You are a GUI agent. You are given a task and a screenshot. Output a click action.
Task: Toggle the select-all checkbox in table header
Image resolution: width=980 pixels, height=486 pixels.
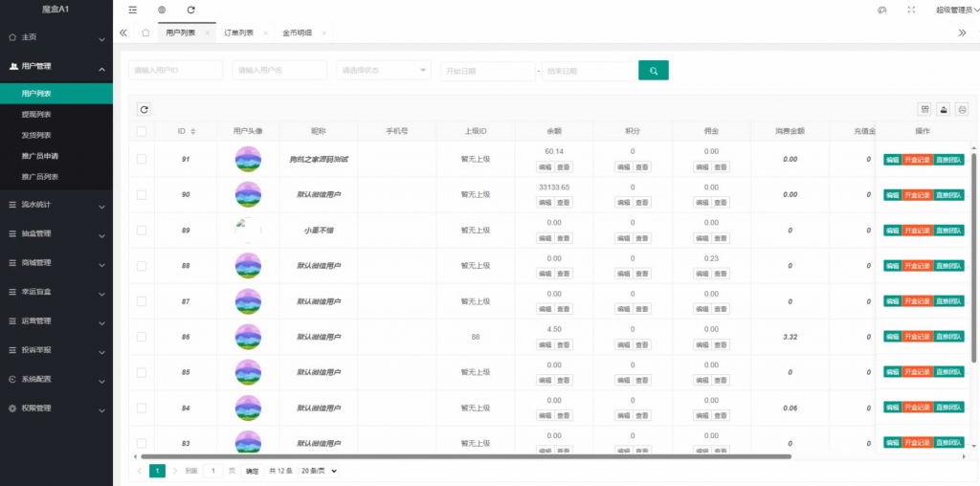point(142,131)
